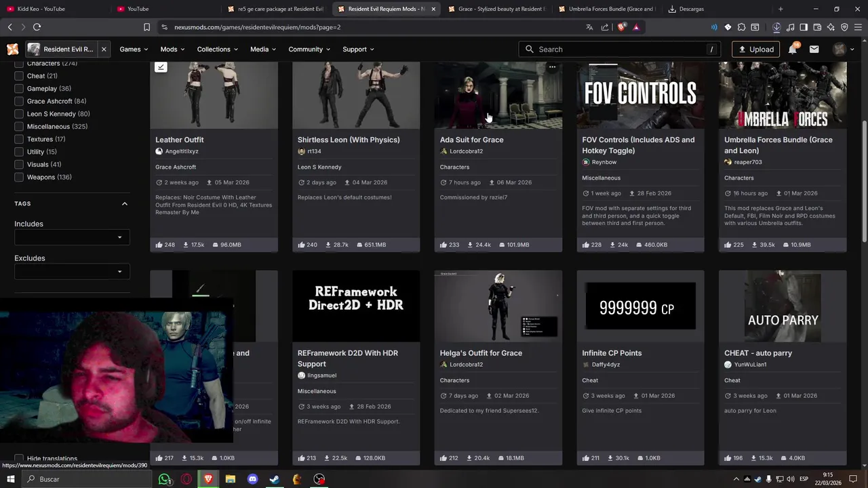Open the Brave Wallet icon

(817, 27)
